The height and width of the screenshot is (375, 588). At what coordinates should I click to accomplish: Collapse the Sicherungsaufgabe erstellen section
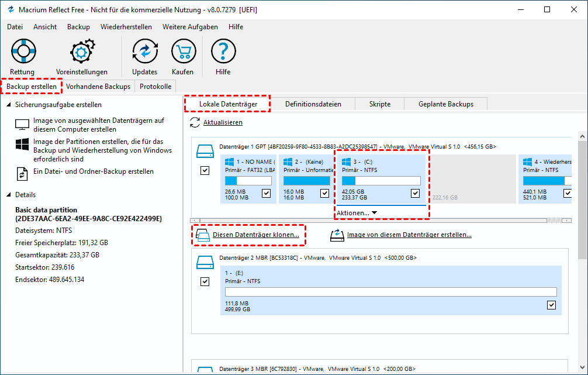(9, 105)
